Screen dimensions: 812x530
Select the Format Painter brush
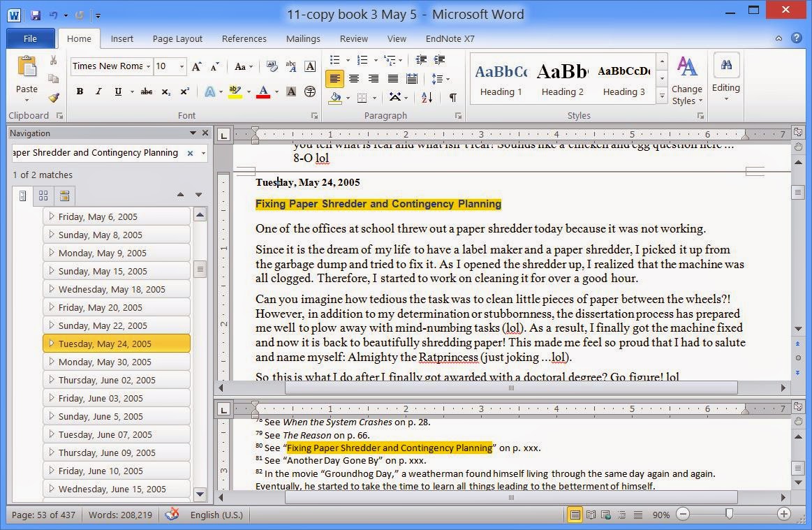[x=53, y=97]
